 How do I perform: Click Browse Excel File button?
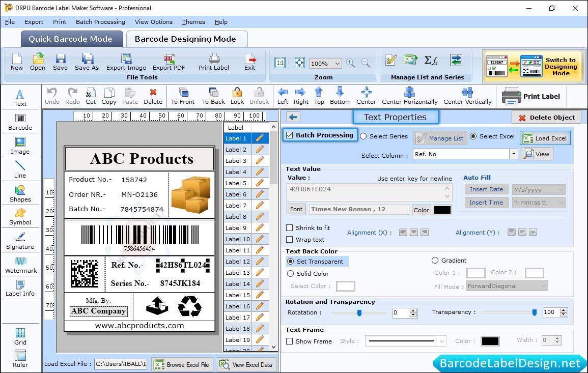coord(182,364)
